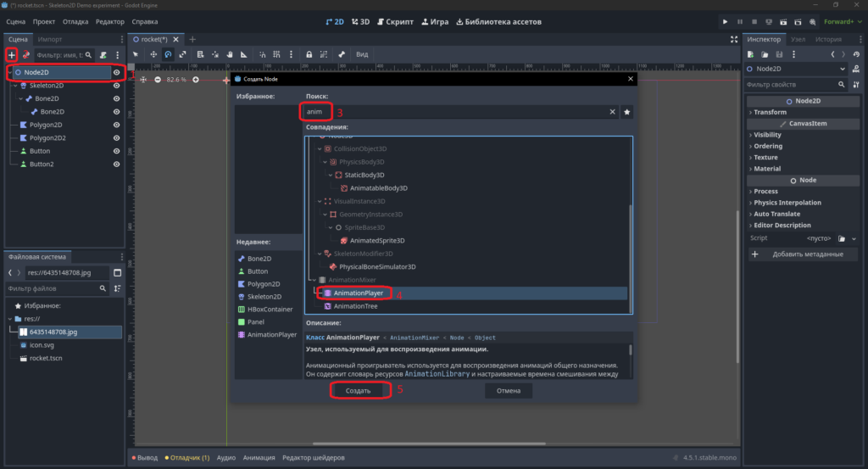
Task: Expand the Ordering section
Action: (x=803, y=146)
